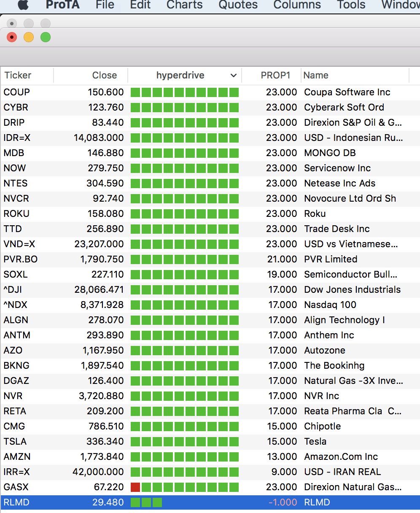Select the COUP ticker row

(210, 92)
